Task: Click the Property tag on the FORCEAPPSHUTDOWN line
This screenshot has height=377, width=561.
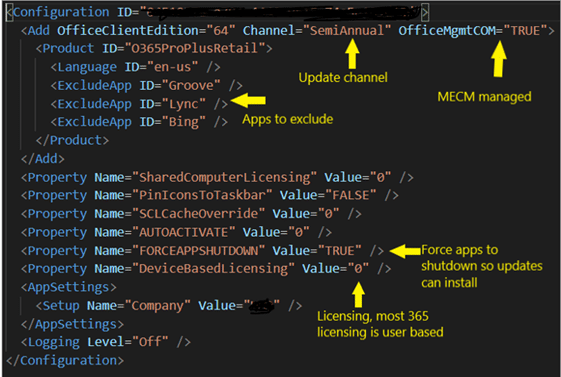Action: click(57, 251)
